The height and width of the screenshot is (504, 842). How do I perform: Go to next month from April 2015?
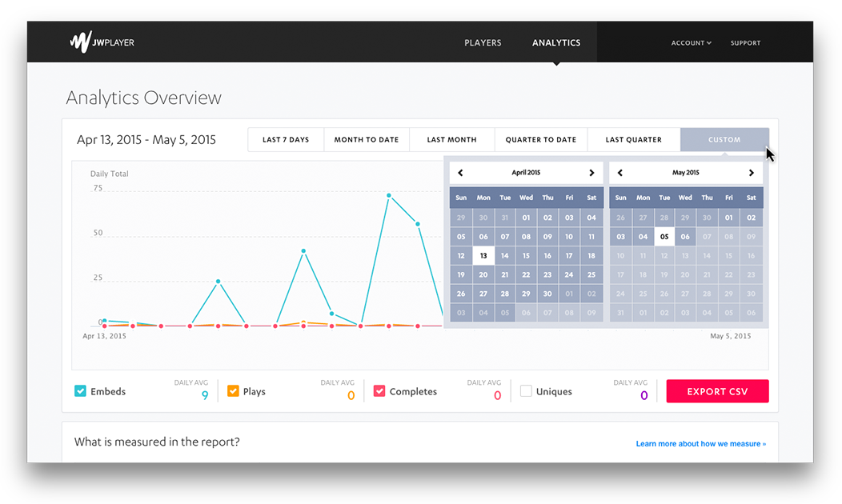(x=591, y=173)
